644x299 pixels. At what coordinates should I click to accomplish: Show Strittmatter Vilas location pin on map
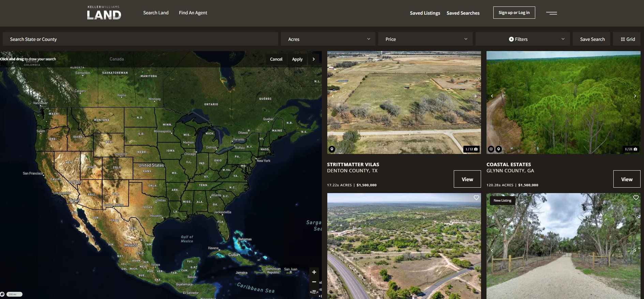(x=332, y=149)
